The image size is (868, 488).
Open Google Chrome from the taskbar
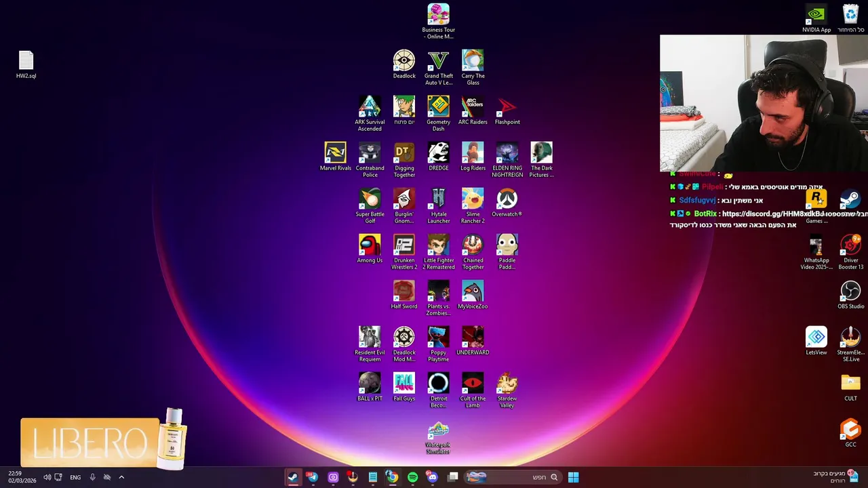(x=393, y=477)
